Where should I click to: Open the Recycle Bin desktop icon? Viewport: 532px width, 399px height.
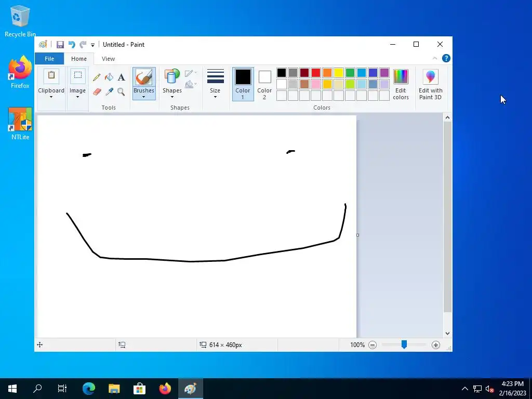click(20, 21)
